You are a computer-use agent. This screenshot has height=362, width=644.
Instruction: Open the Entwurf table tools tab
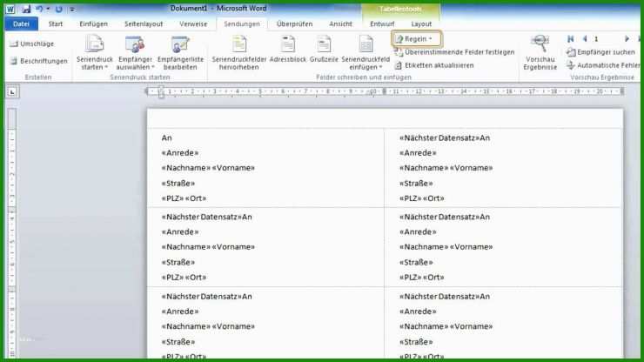tap(382, 23)
